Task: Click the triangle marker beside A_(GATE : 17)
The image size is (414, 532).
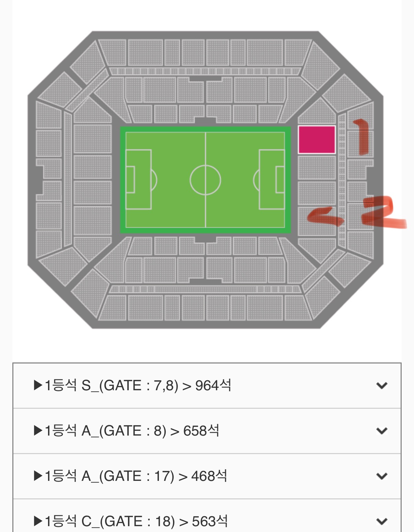Action: pyautogui.click(x=38, y=476)
